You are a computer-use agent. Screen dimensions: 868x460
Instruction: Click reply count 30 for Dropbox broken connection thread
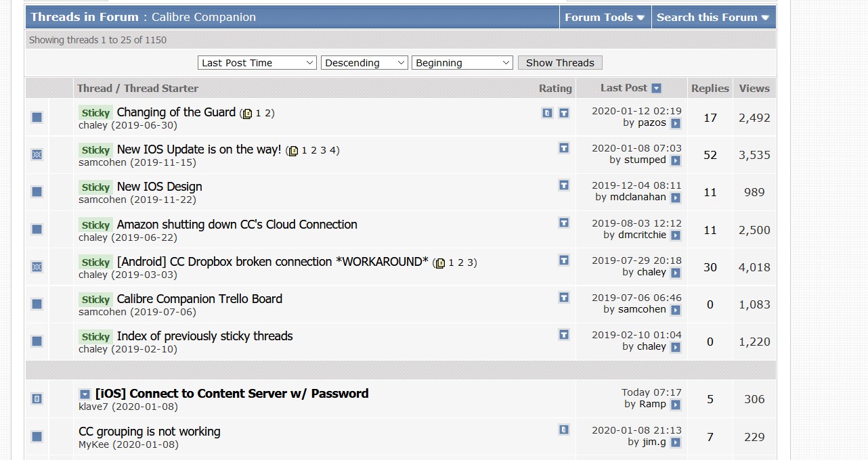point(710,267)
